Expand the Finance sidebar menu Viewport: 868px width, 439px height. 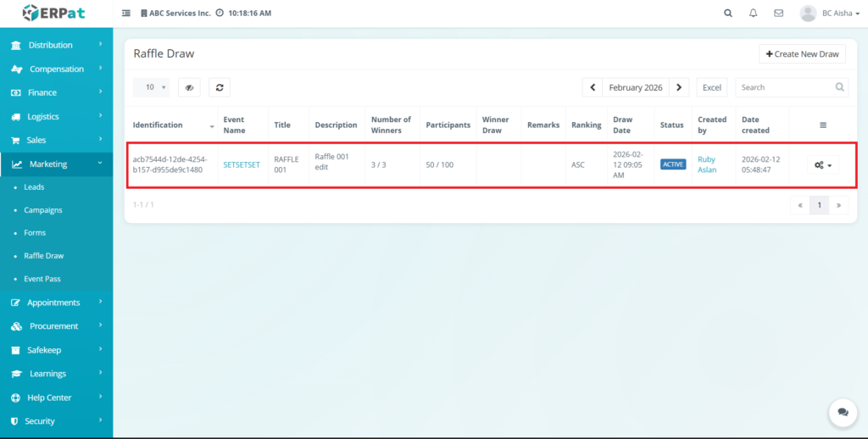click(56, 92)
